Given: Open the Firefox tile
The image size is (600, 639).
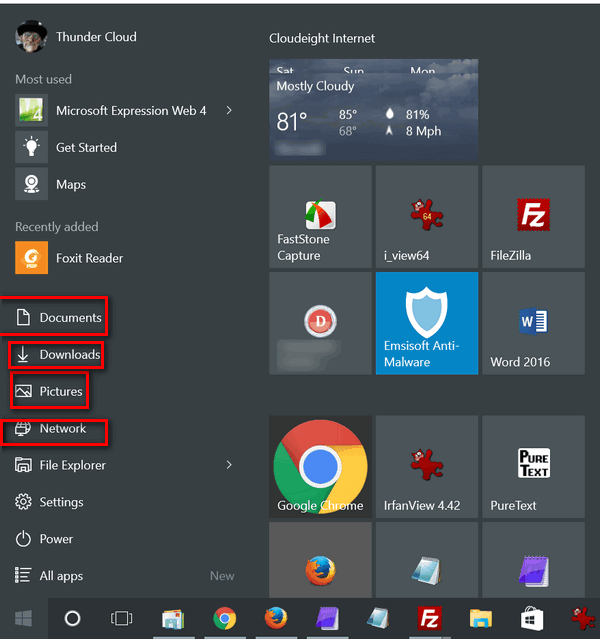Looking at the screenshot, I should [x=320, y=560].
